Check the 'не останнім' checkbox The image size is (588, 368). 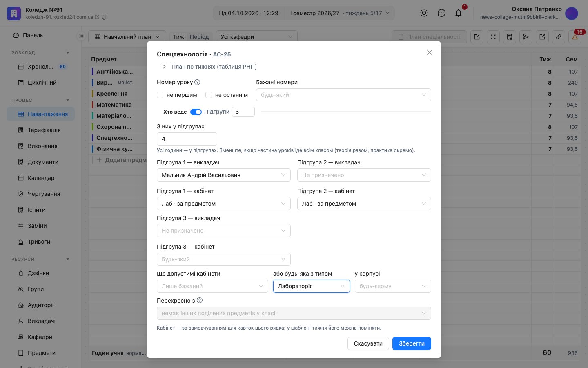click(x=209, y=95)
